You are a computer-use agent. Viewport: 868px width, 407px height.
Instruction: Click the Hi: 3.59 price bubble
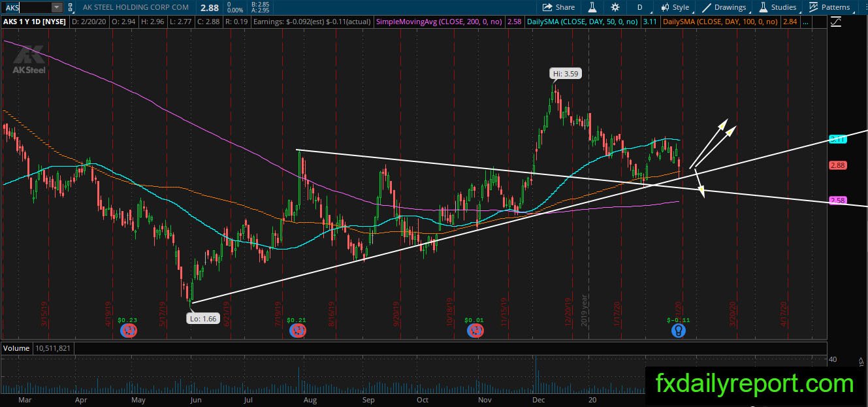[566, 74]
